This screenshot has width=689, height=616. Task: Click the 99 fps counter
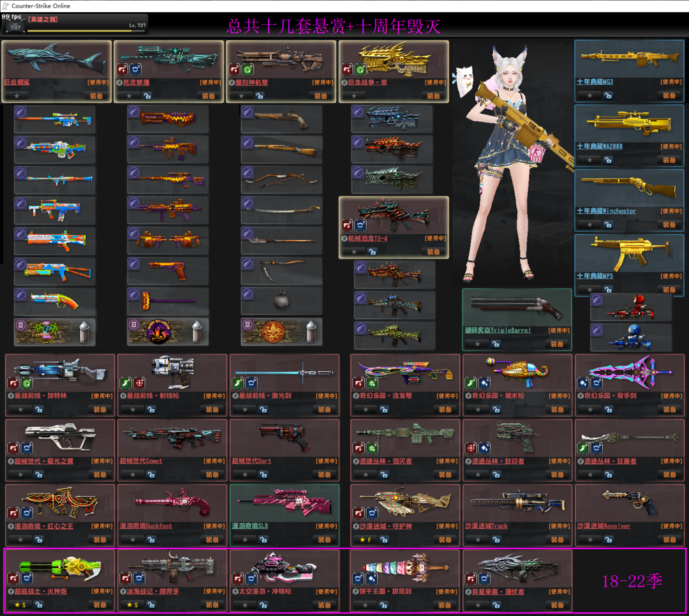[x=11, y=17]
